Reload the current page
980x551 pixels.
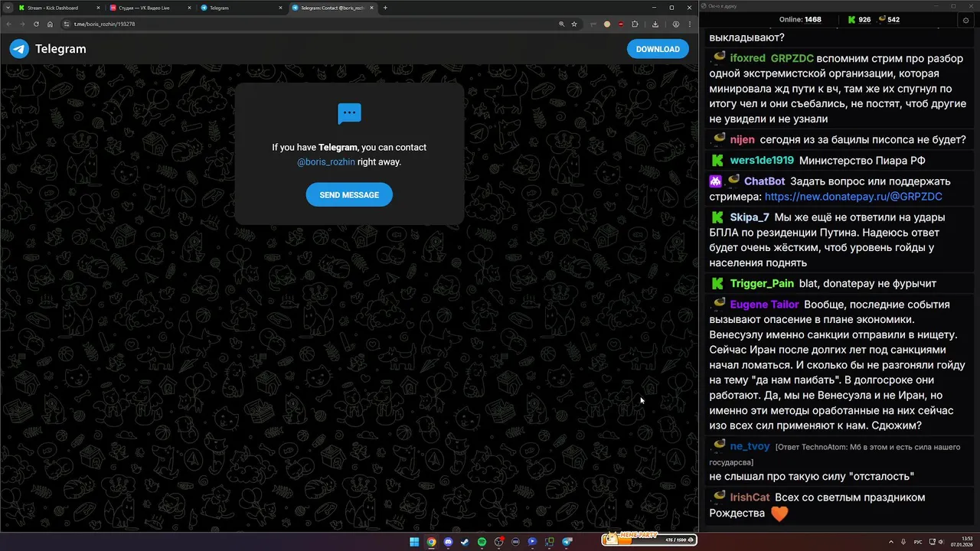click(36, 24)
